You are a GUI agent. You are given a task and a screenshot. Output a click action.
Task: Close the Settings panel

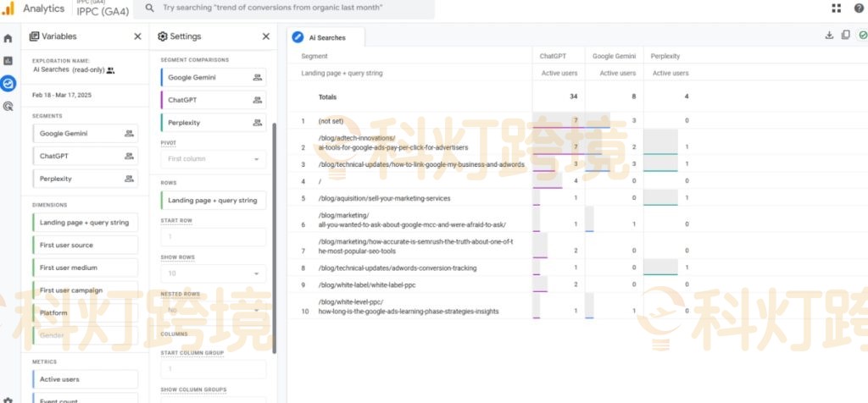(x=265, y=36)
